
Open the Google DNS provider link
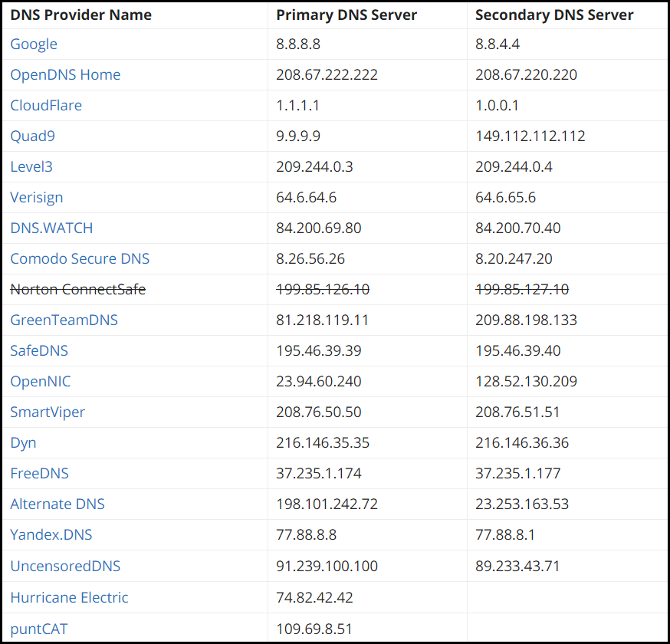[x=34, y=44]
